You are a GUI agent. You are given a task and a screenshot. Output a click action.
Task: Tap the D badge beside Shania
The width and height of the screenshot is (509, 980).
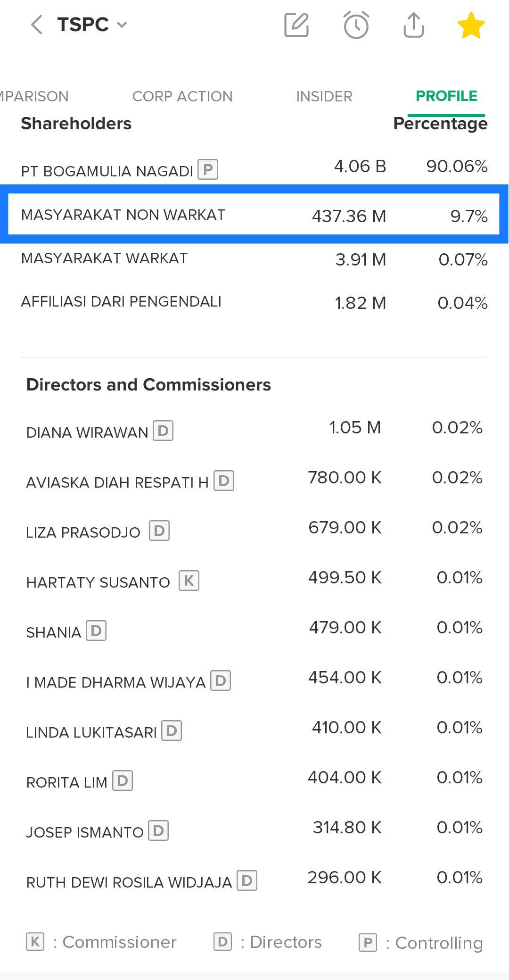click(x=96, y=631)
